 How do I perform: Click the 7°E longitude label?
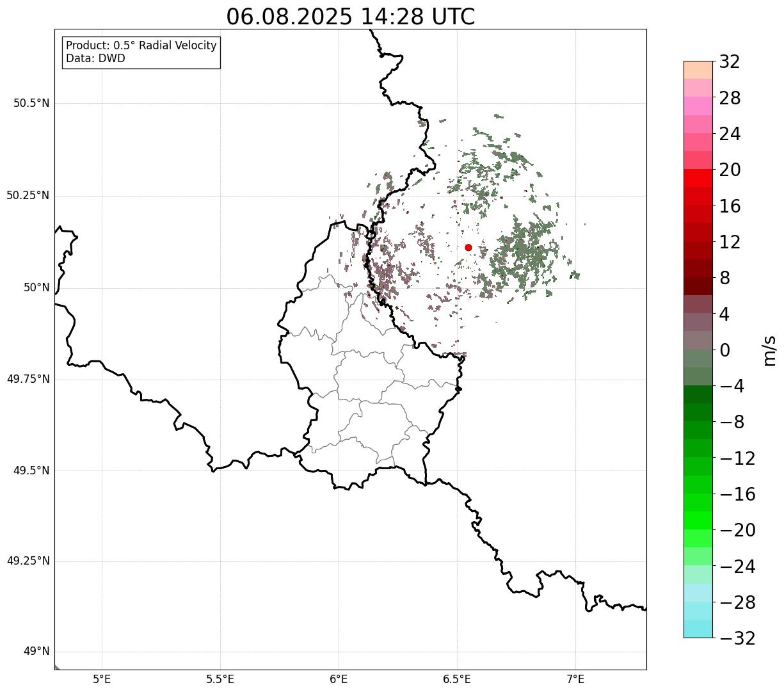click(x=576, y=679)
